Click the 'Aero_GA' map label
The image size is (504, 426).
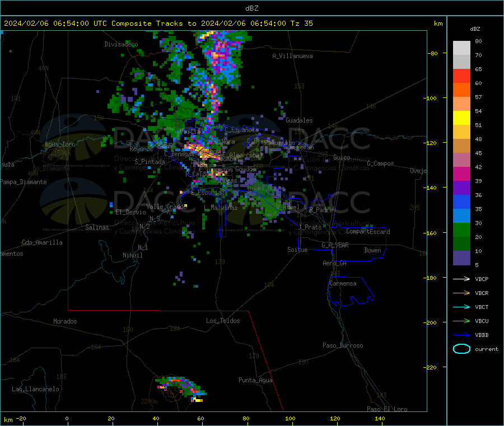(334, 263)
